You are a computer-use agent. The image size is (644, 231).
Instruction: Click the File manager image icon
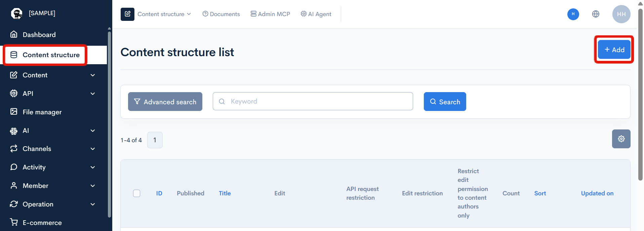14,112
